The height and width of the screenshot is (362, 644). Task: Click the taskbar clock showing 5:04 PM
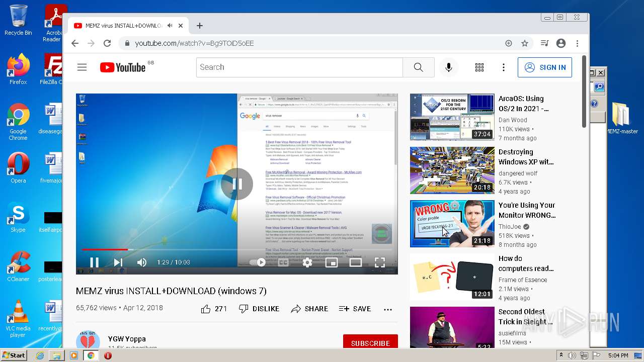tap(618, 355)
